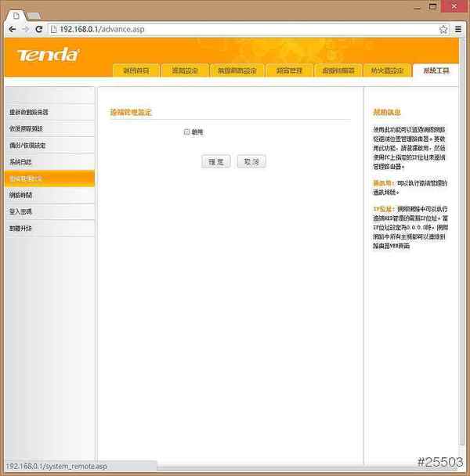This screenshot has width=470, height=476.
Task: Minimize the browser window
Action: point(418,7)
